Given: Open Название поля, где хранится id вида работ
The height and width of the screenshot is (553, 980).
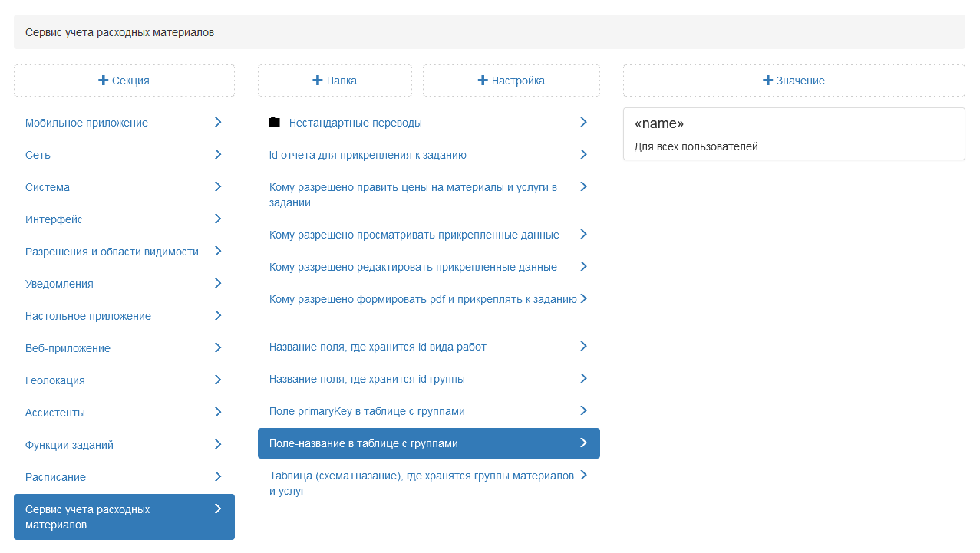Looking at the screenshot, I should (378, 347).
